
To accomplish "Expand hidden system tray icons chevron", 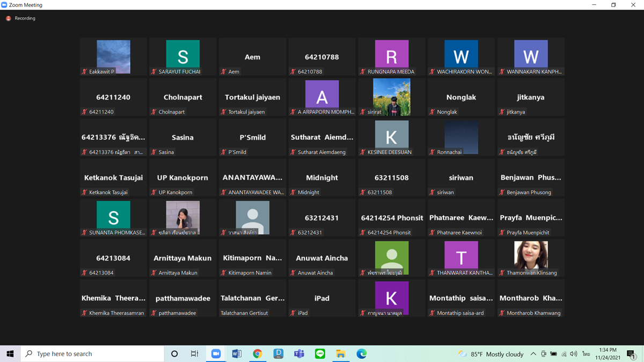I will (533, 354).
